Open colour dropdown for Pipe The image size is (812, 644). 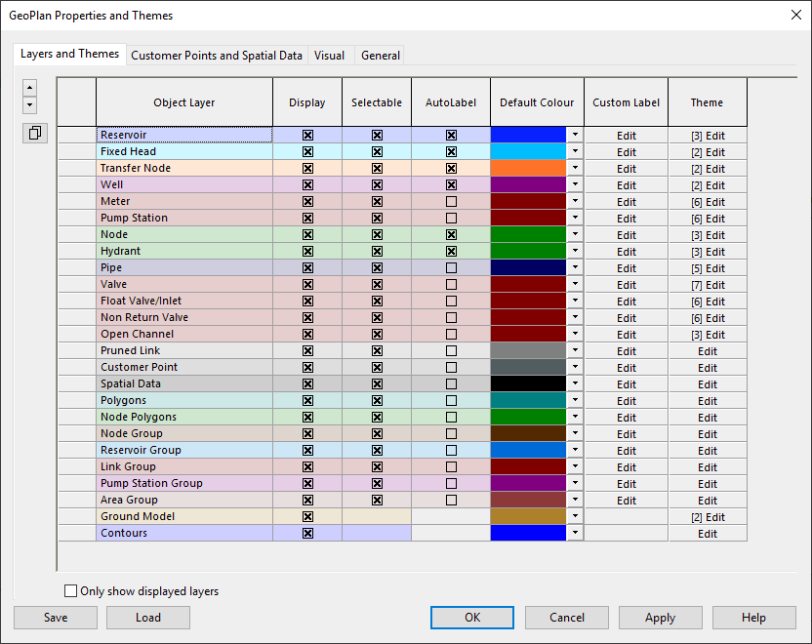tap(575, 267)
